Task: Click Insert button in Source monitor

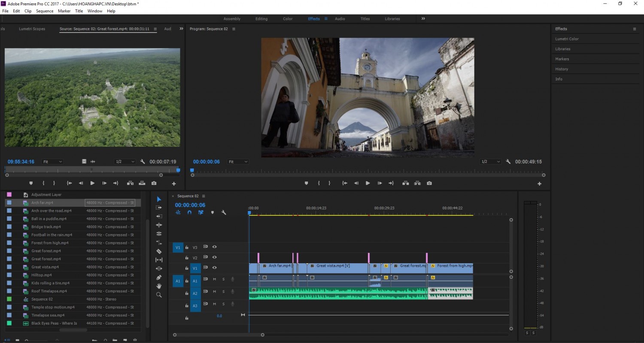Action: 130,183
